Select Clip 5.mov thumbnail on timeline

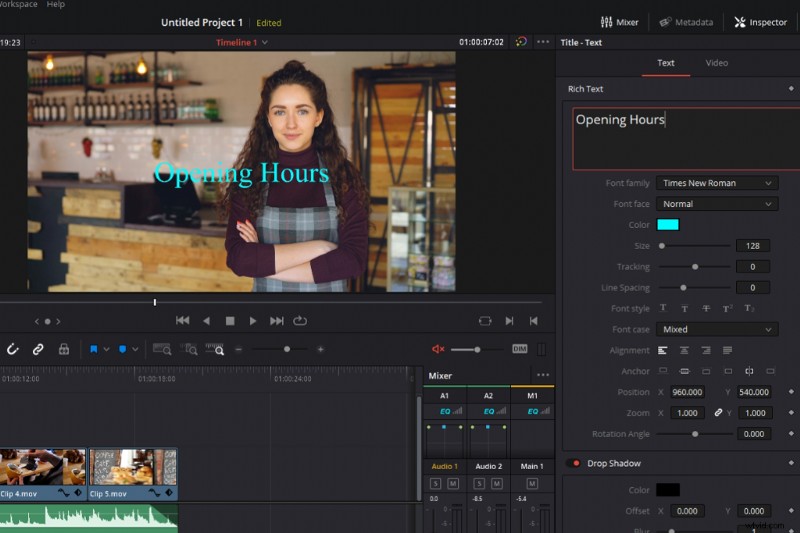click(x=134, y=468)
